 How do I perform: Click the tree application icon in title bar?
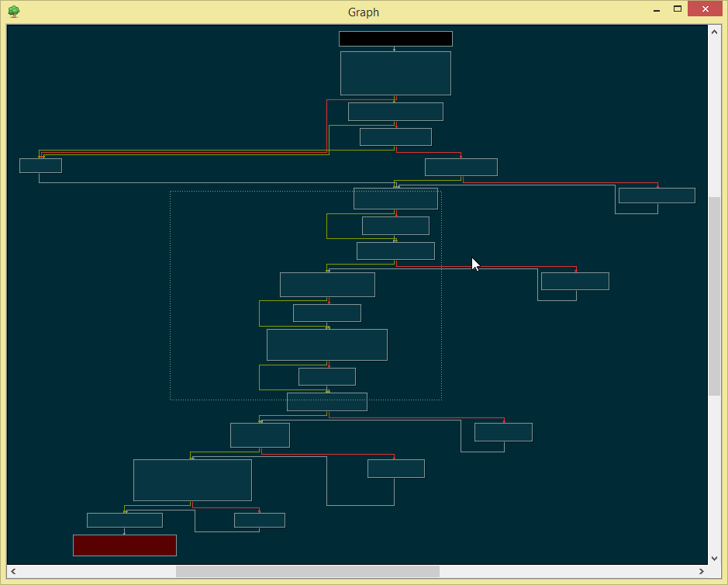click(x=14, y=11)
